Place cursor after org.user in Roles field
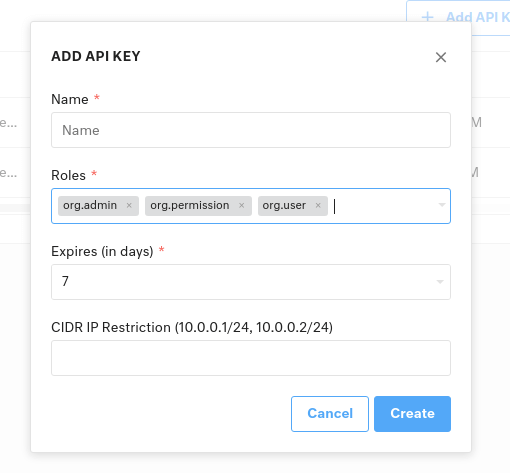This screenshot has width=510, height=473. pyautogui.click(x=383, y=206)
